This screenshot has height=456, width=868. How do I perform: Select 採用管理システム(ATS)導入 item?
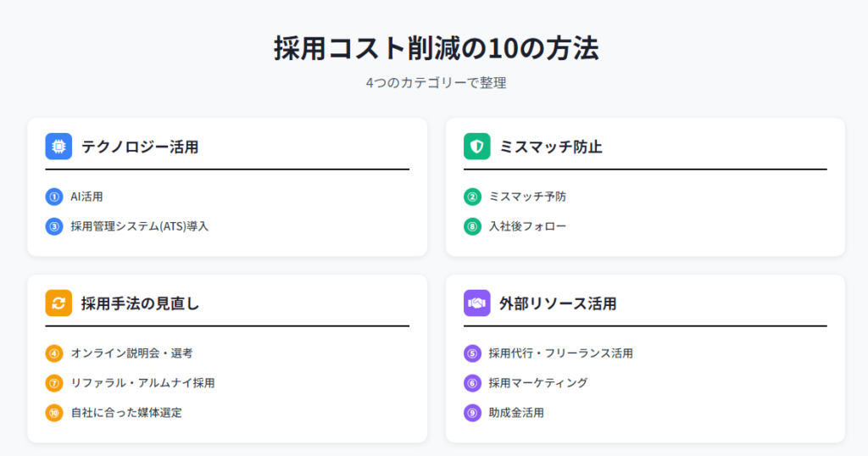click(x=139, y=226)
